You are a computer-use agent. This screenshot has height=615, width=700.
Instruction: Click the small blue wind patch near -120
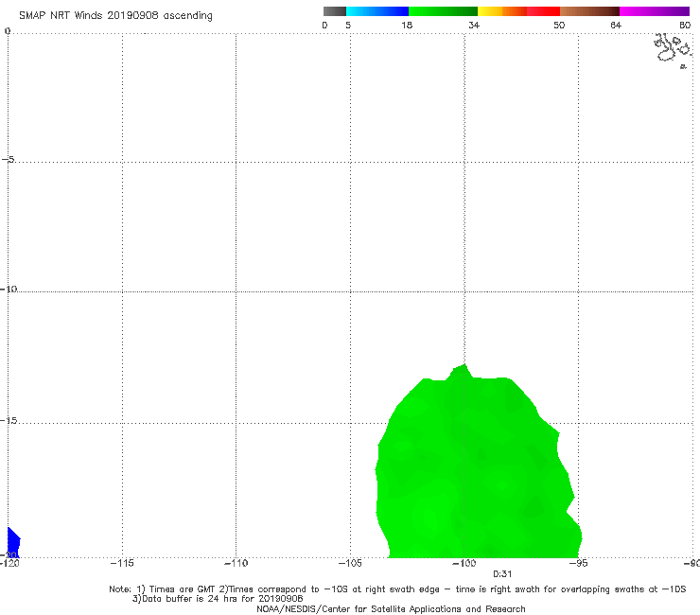click(13, 543)
